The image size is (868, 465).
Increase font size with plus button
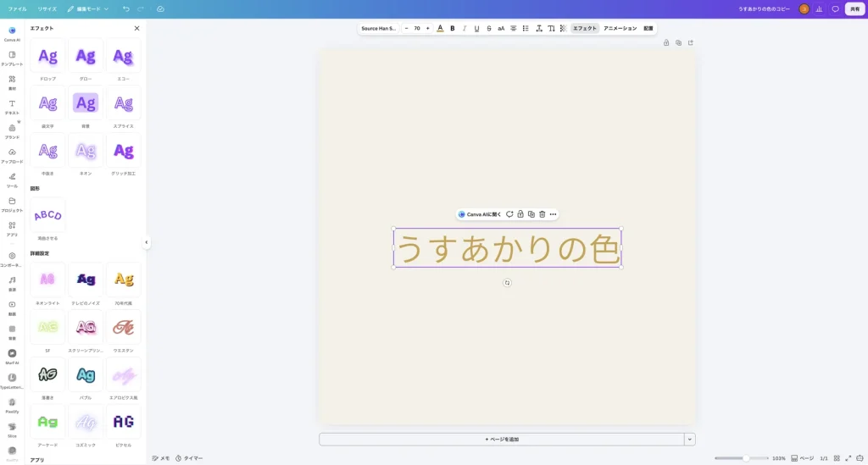(427, 28)
